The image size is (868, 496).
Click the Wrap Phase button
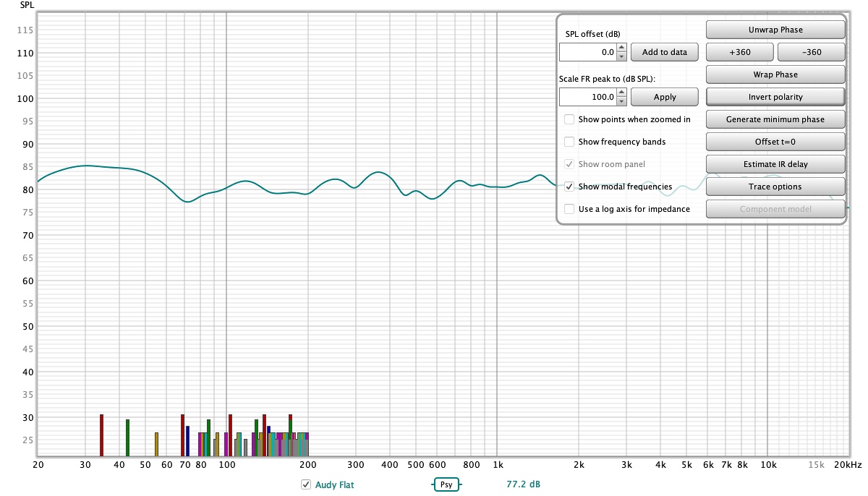click(x=775, y=74)
